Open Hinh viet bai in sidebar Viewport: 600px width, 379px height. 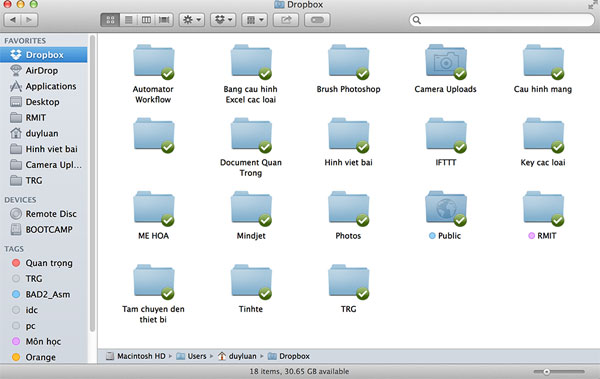[x=44, y=149]
